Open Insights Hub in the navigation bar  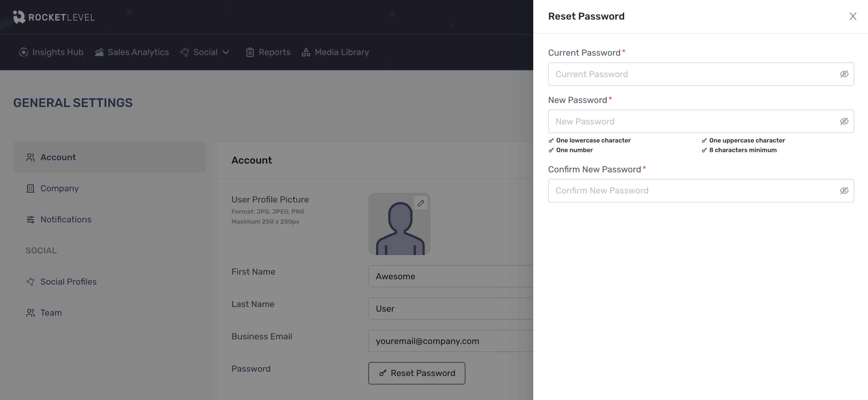(x=51, y=52)
